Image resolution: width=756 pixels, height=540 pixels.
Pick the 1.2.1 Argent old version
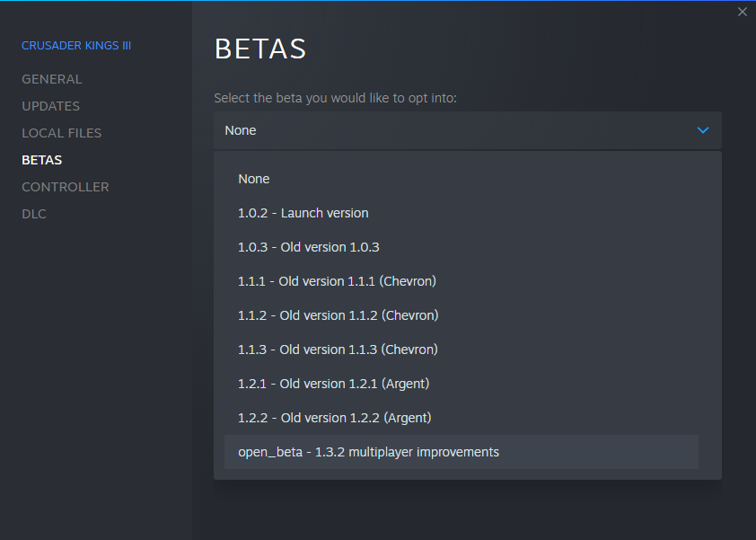[x=333, y=383]
